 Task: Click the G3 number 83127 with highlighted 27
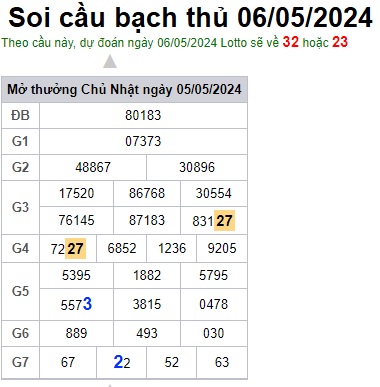coord(214,221)
